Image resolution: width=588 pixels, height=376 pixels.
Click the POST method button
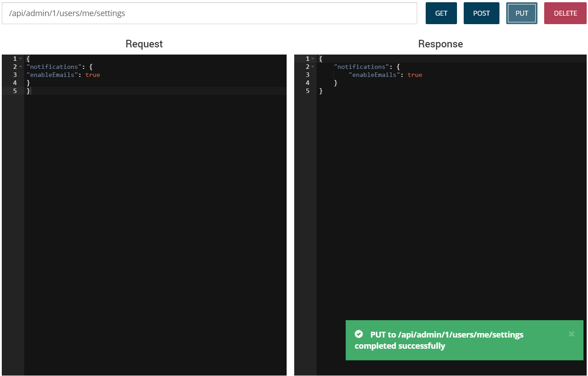(x=481, y=13)
